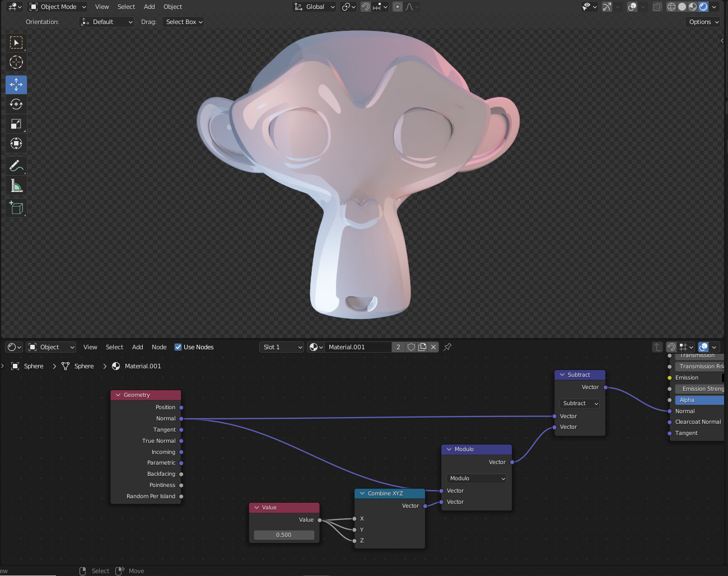The image size is (728, 576).
Task: Open the Object Mode dropdown
Action: 57,7
